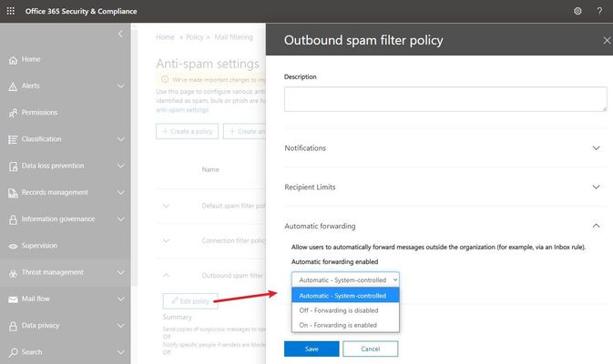Click the Cancel button
Screen dimensions: 613x364
pyautogui.click(x=370, y=349)
